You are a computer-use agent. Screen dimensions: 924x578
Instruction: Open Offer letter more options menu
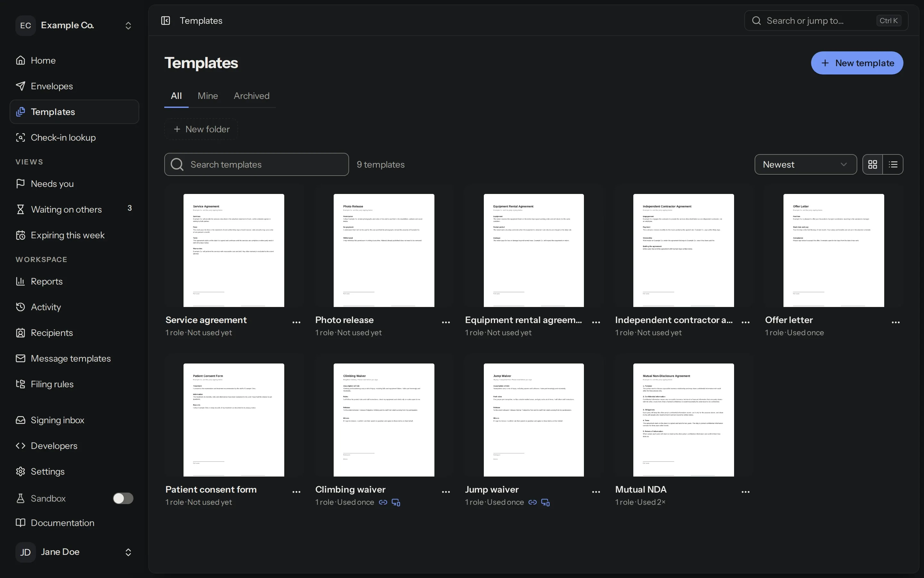click(896, 322)
